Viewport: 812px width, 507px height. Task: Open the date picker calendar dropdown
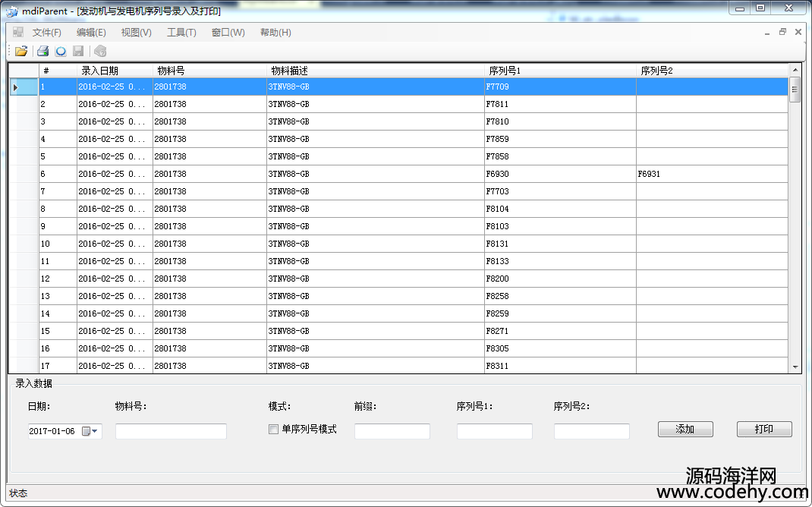90,431
